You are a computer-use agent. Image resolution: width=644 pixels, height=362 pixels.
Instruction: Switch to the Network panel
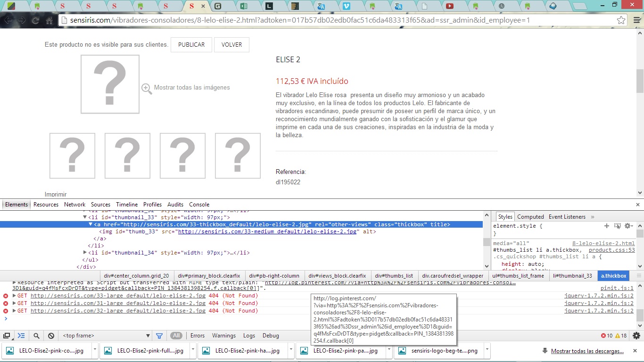[75, 205]
